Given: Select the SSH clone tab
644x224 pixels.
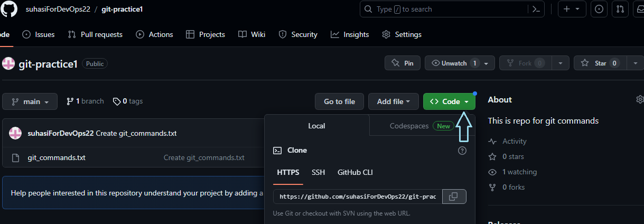Looking at the screenshot, I should (x=319, y=172).
